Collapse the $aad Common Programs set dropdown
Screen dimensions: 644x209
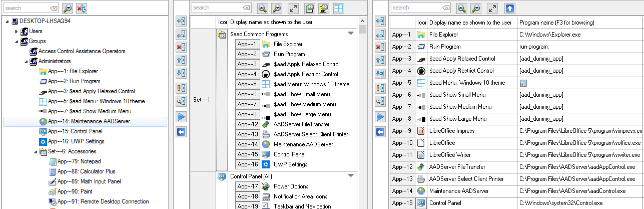point(351,34)
